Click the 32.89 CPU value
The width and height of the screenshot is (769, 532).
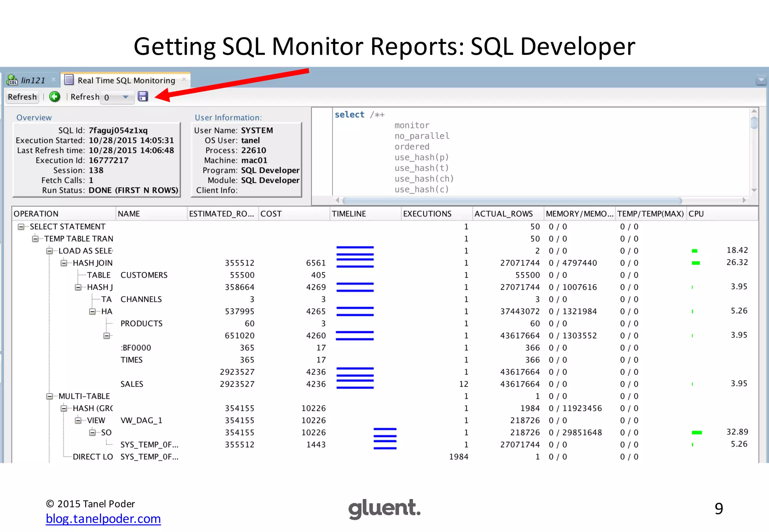(x=737, y=432)
